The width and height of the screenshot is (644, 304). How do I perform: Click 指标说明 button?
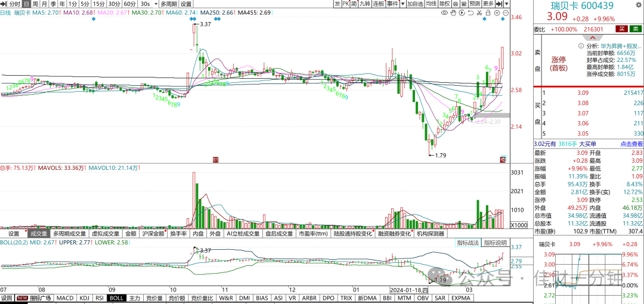point(495,243)
